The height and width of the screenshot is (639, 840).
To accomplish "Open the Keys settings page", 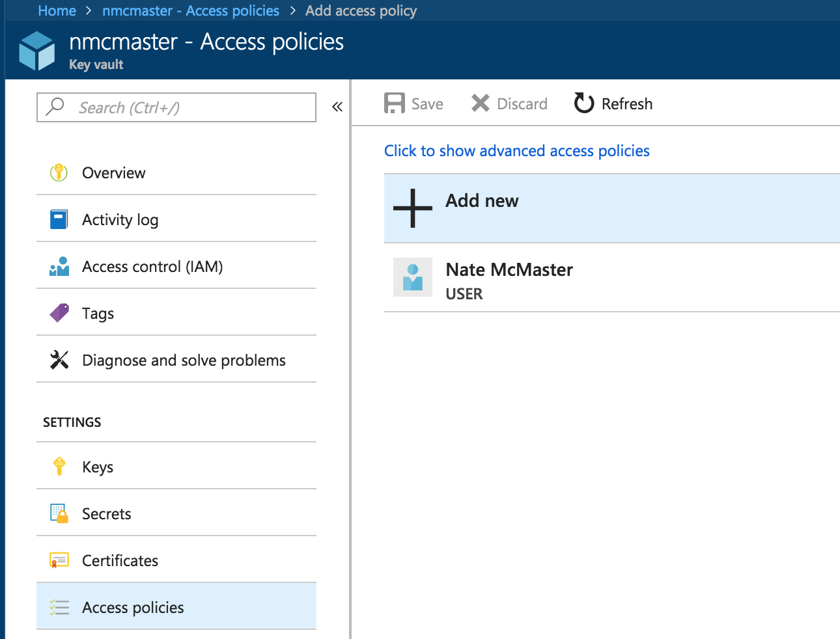I will click(x=176, y=467).
